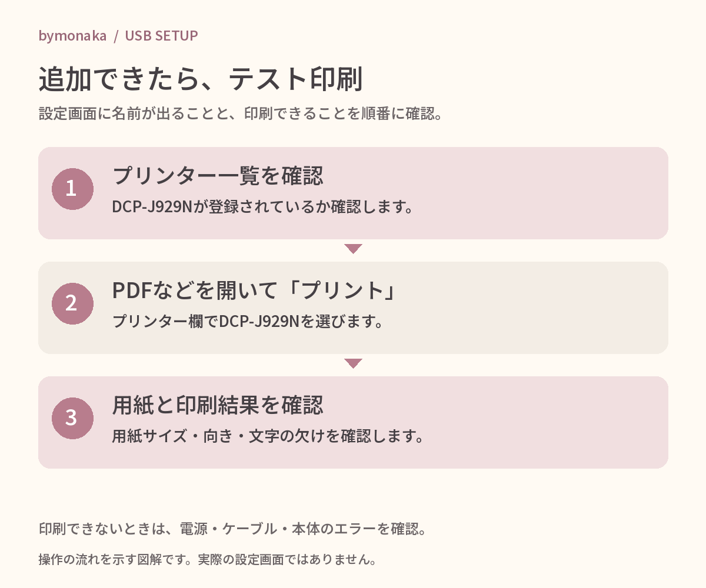Select the PDFなどを開いて「プリント」 heading

253,290
